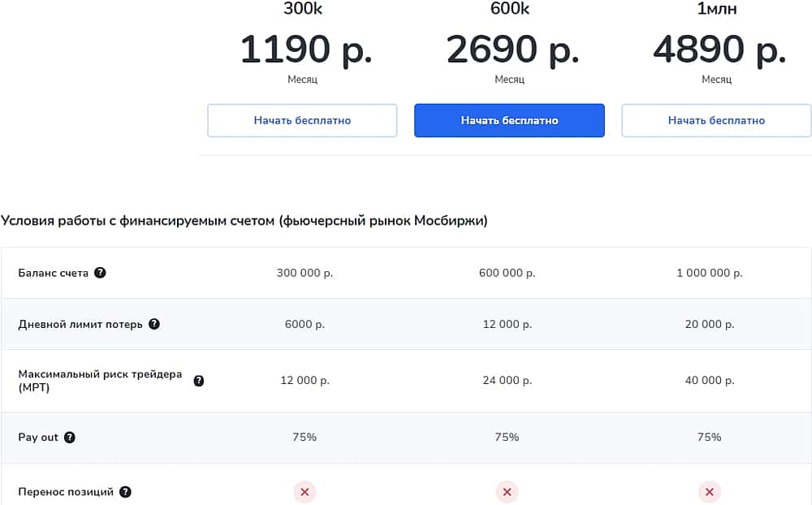Click the 600k plan title
The image size is (812, 505).
click(510, 9)
